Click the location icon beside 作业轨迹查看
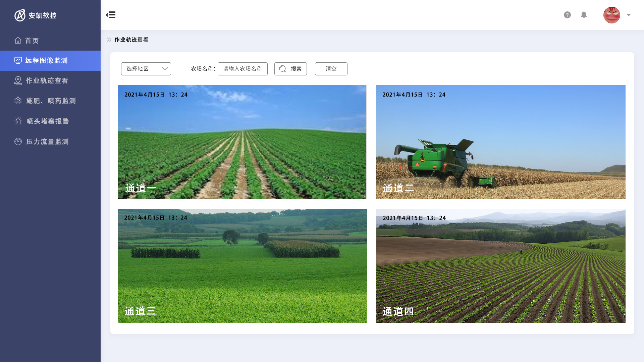This screenshot has width=644, height=362. click(x=18, y=81)
